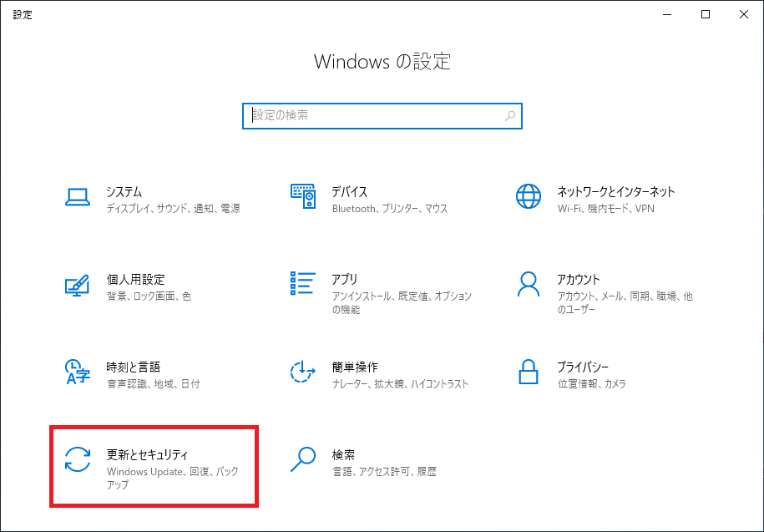This screenshot has width=764, height=532.
Task: Click the 設定 window title text
Action: 23,15
